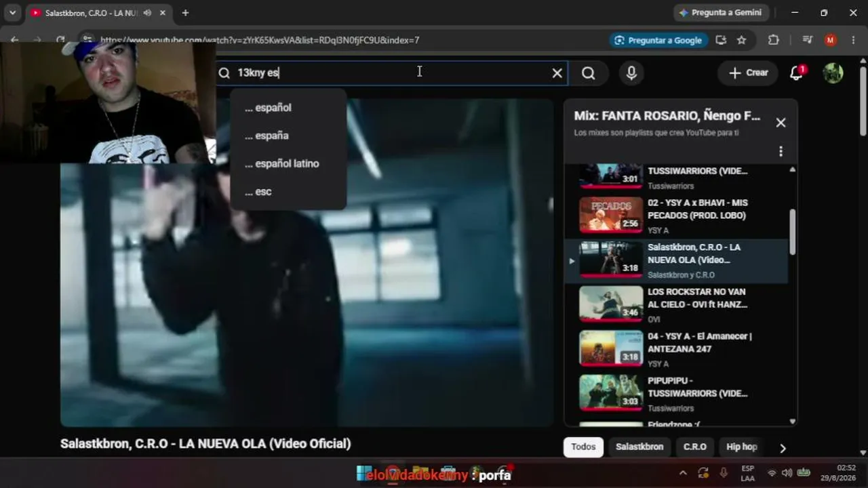Select 'LA NUEVA OLA' thumbnail in the playlist

(611, 260)
